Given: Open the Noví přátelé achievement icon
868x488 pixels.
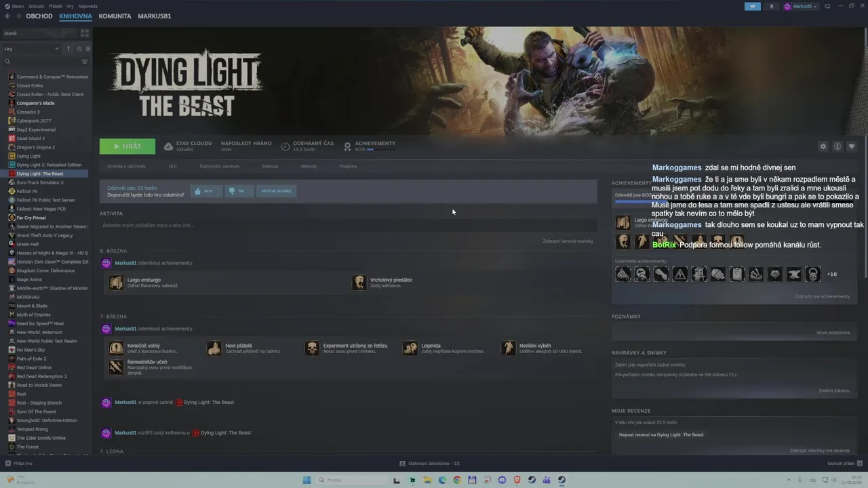Looking at the screenshot, I should [214, 348].
